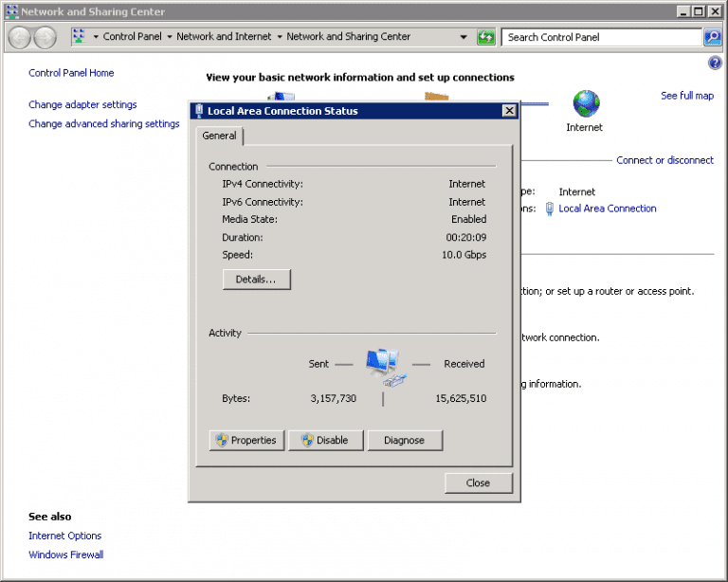Screen dimensions: 728x582
Task: Click the Control Panel icon in address bar
Action: pos(79,37)
